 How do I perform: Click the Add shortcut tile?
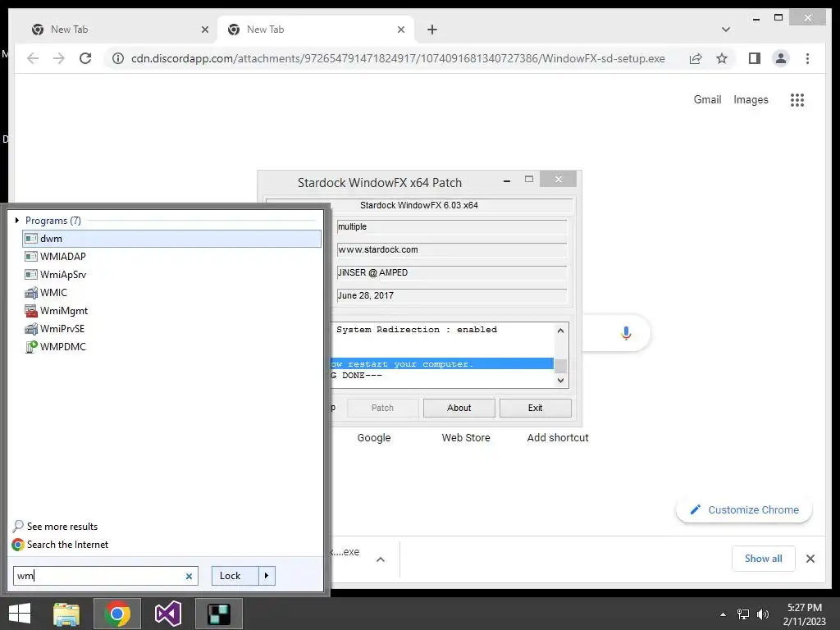[x=558, y=438]
